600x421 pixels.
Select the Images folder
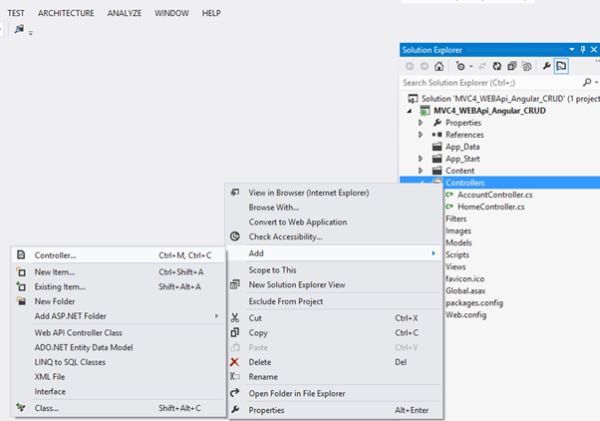[458, 231]
